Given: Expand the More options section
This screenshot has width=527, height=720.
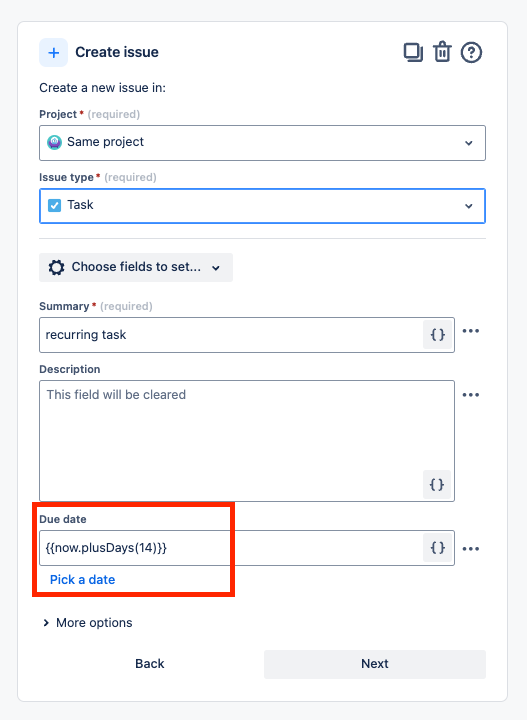Looking at the screenshot, I should click(87, 623).
